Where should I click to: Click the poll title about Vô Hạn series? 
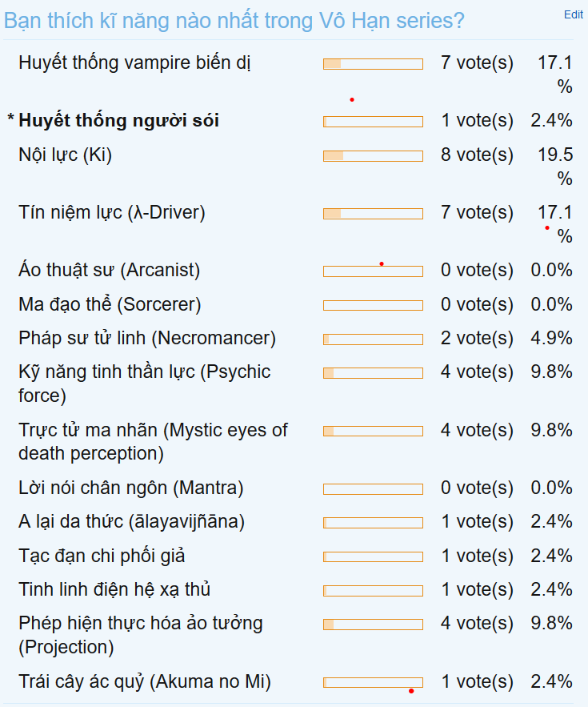tap(234, 21)
